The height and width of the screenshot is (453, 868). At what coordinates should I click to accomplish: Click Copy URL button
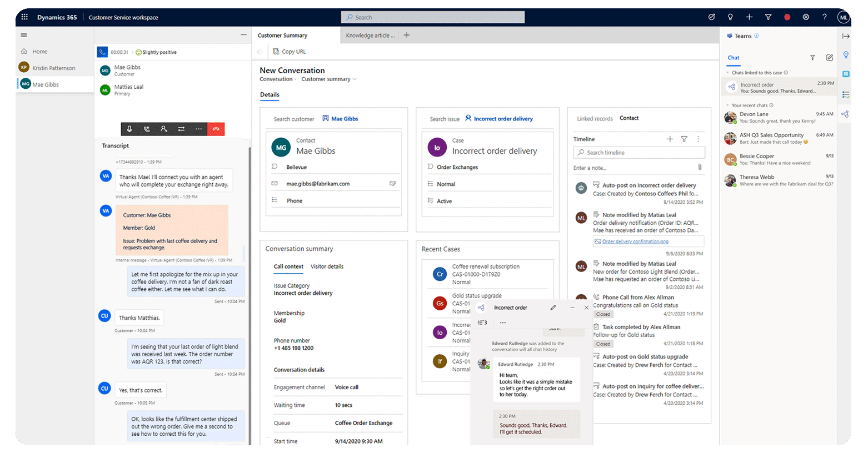click(x=290, y=52)
